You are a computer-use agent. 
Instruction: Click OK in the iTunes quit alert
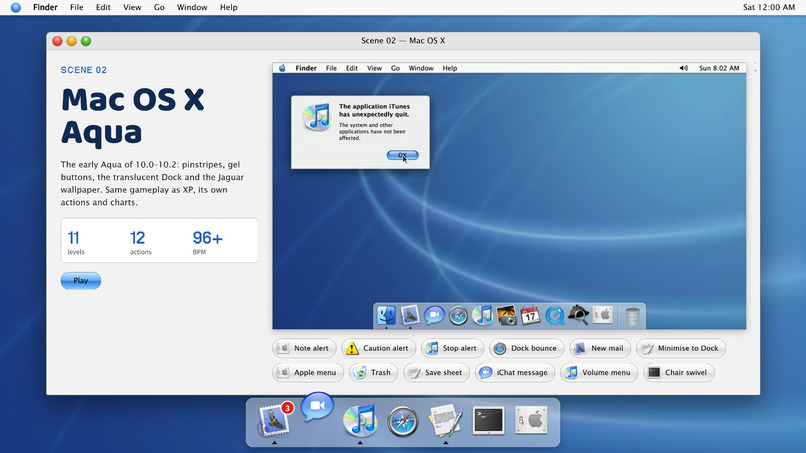(x=402, y=155)
